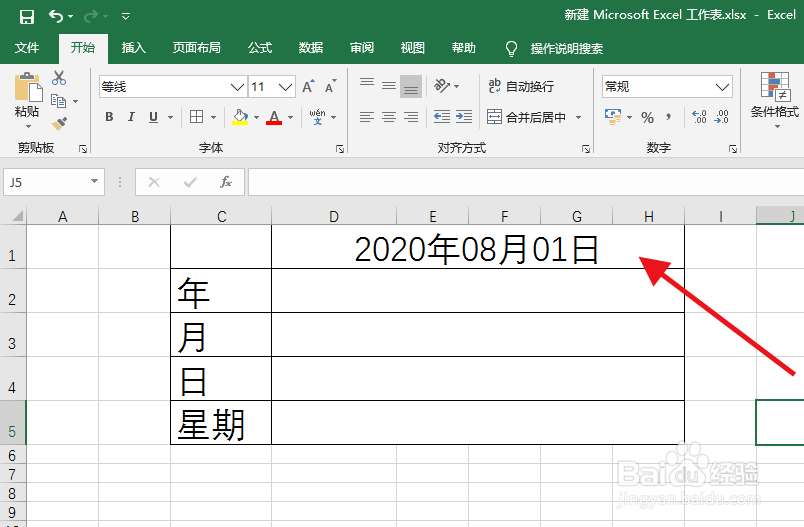Viewport: 804px width, 527px height.
Task: Click the Decrease Indent icon
Action: click(x=441, y=117)
